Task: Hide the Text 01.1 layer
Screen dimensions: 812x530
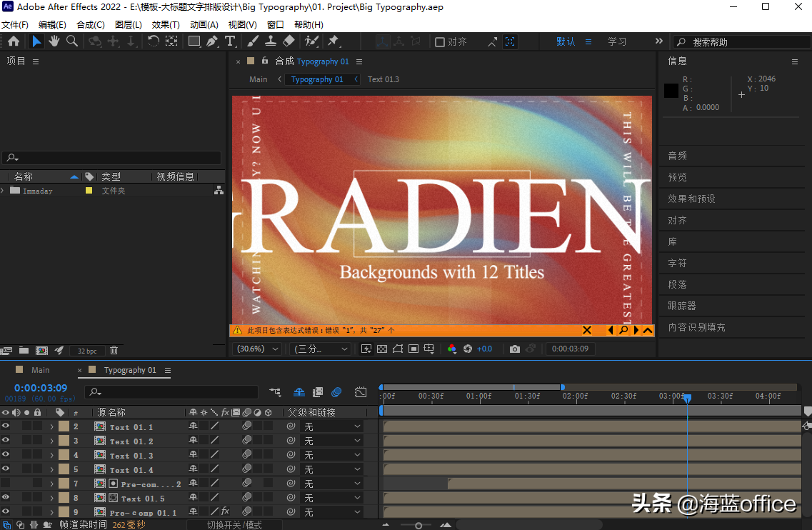Action: click(6, 426)
